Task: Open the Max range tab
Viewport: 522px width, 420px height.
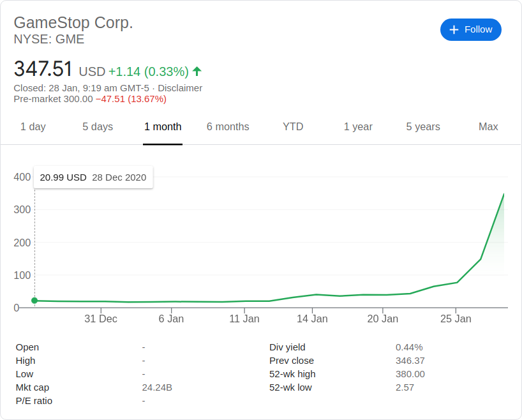Action: pyautogui.click(x=488, y=126)
